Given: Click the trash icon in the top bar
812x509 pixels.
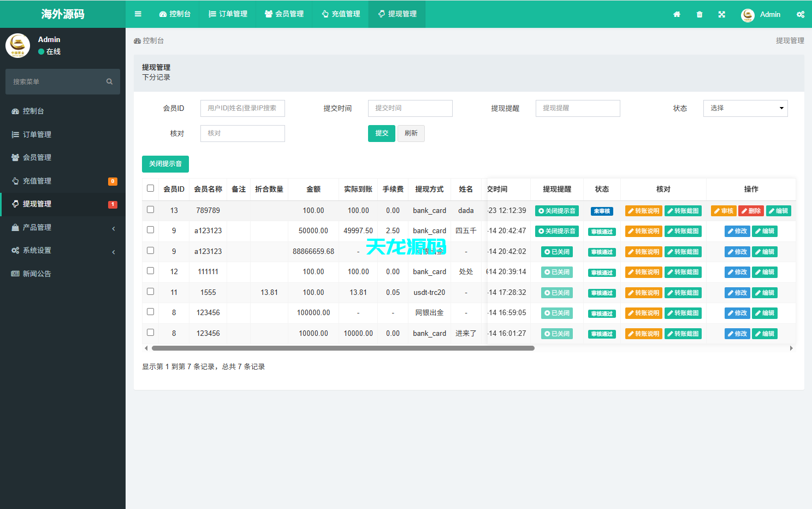Looking at the screenshot, I should coord(700,14).
